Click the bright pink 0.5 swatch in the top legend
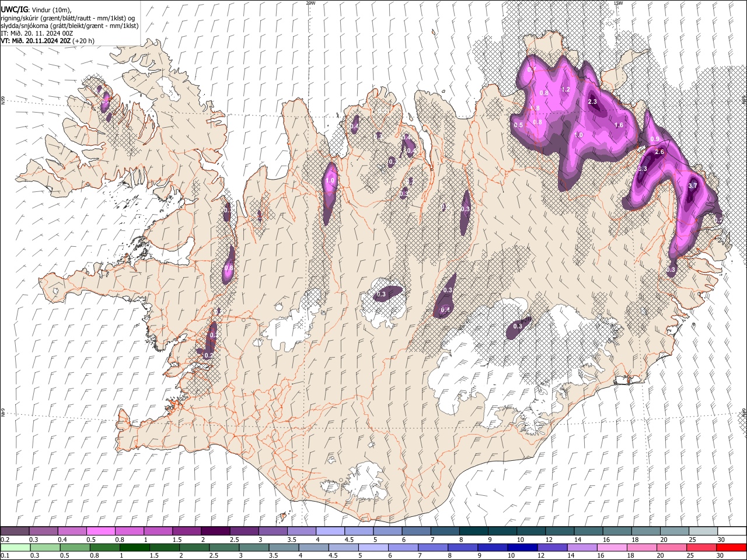 [101, 531]
